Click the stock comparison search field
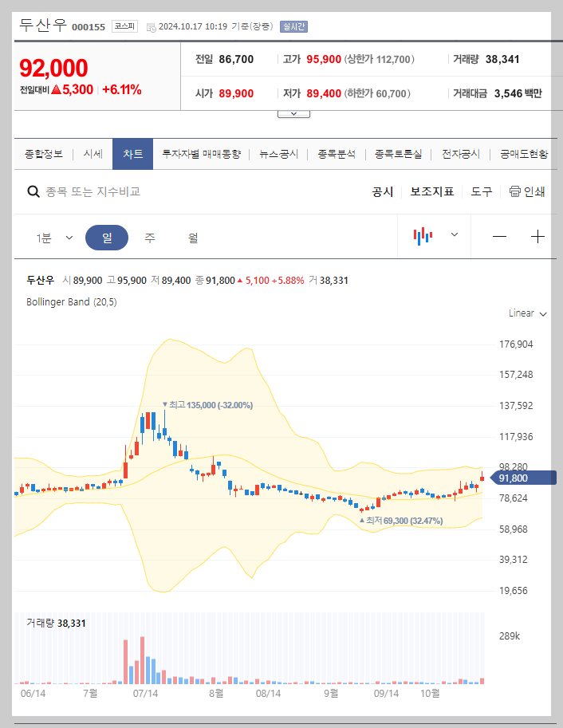Screen dimensions: 563x728 pos(104,191)
